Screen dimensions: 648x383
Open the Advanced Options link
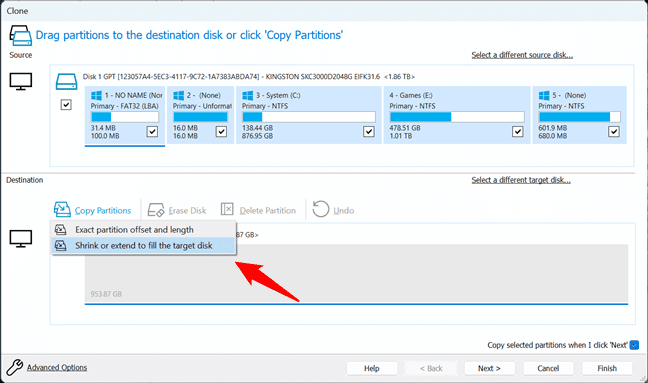[57, 367]
